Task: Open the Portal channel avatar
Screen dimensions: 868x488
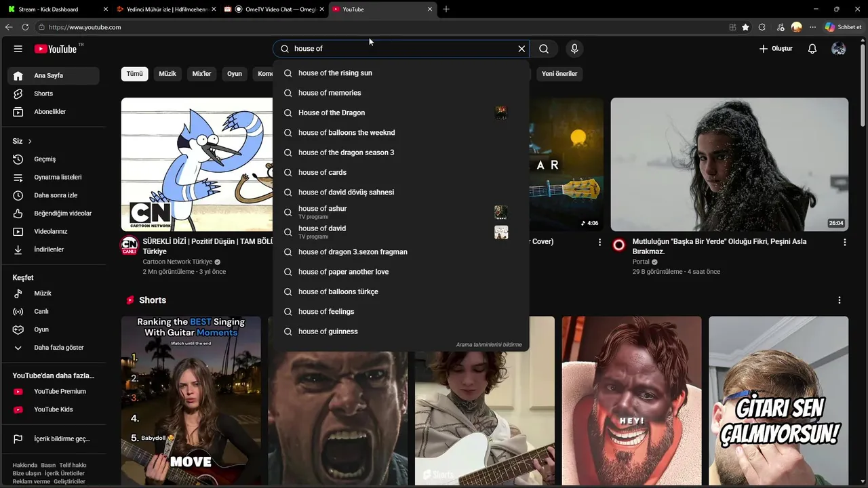Action: (618, 245)
